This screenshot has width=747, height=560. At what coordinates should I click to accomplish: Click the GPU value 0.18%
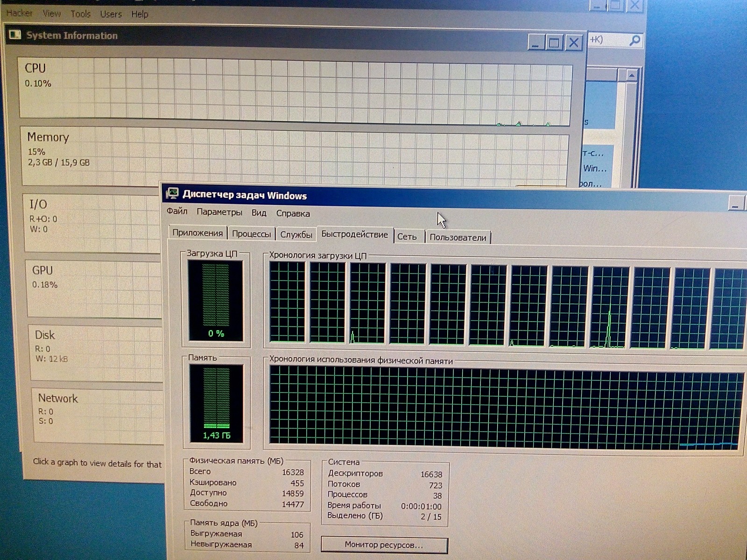pyautogui.click(x=45, y=285)
